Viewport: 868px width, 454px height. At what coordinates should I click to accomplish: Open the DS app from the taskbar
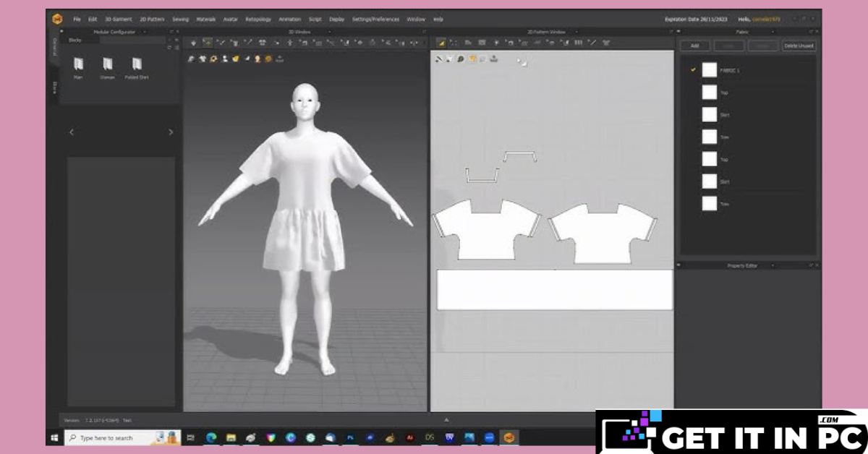(x=430, y=437)
